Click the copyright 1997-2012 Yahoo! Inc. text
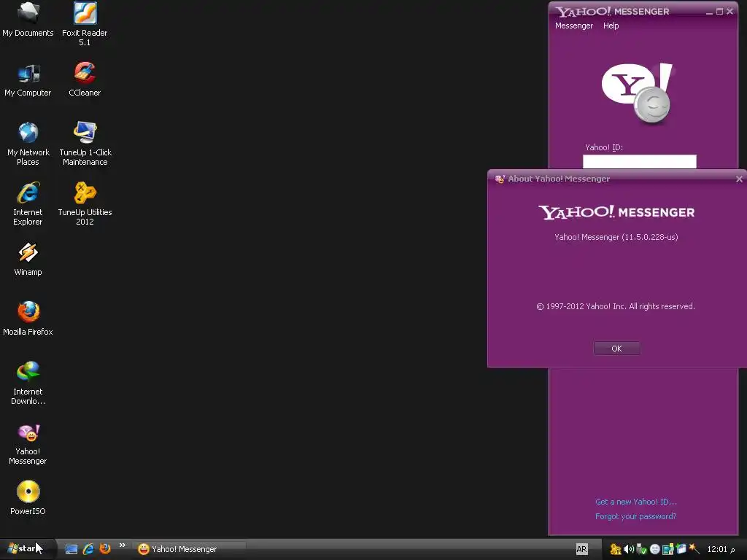Viewport: 747px width, 560px height. click(x=616, y=307)
